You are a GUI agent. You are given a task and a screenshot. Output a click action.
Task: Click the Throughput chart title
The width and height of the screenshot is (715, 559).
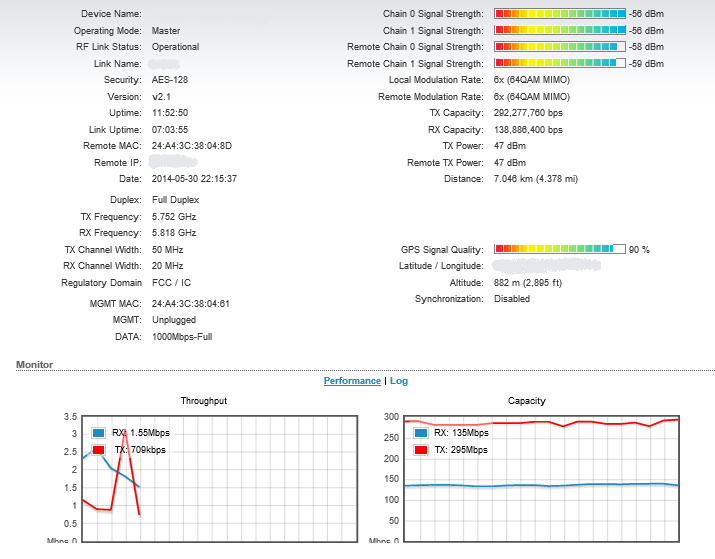203,401
